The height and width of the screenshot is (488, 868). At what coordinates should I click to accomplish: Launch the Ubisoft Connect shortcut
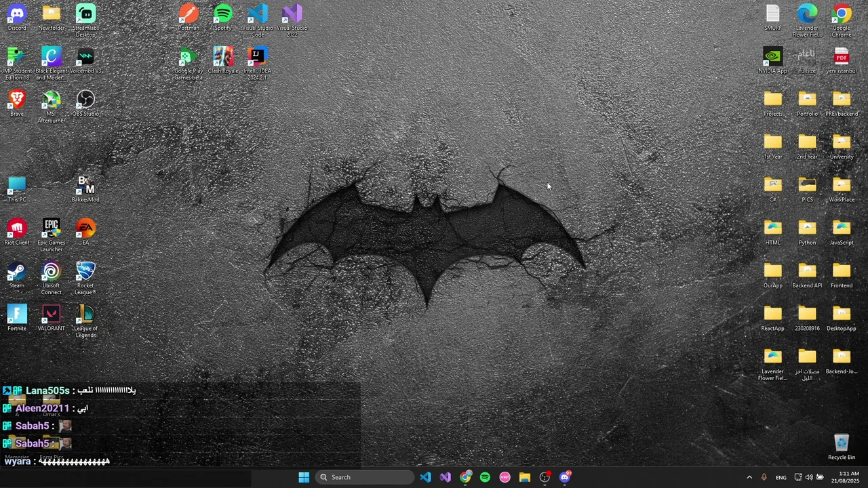[x=51, y=279]
